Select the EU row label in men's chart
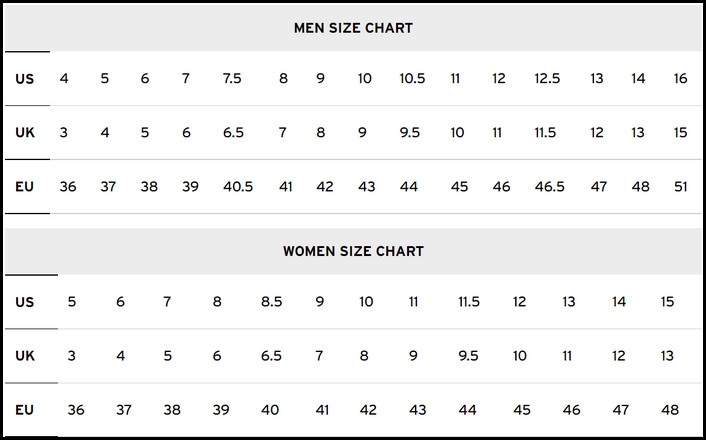The width and height of the screenshot is (706, 440). (x=25, y=186)
